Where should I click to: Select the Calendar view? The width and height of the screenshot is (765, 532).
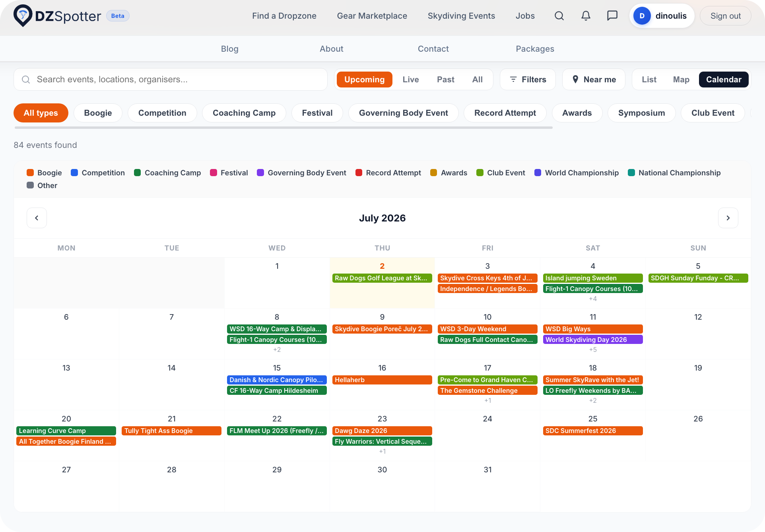[724, 80]
